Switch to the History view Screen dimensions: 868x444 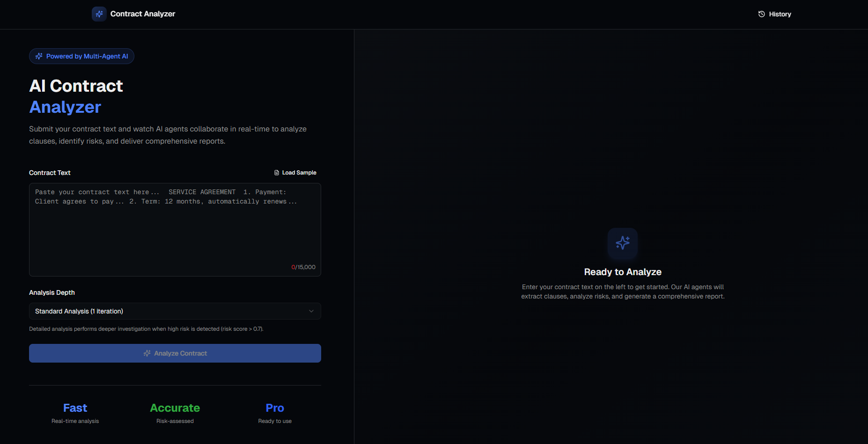[x=774, y=14]
